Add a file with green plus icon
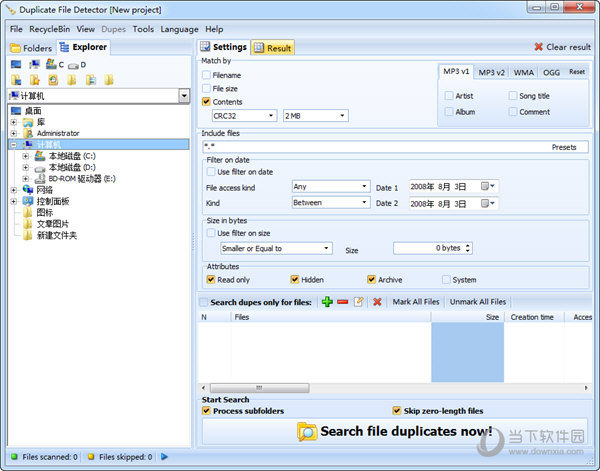 tap(327, 302)
